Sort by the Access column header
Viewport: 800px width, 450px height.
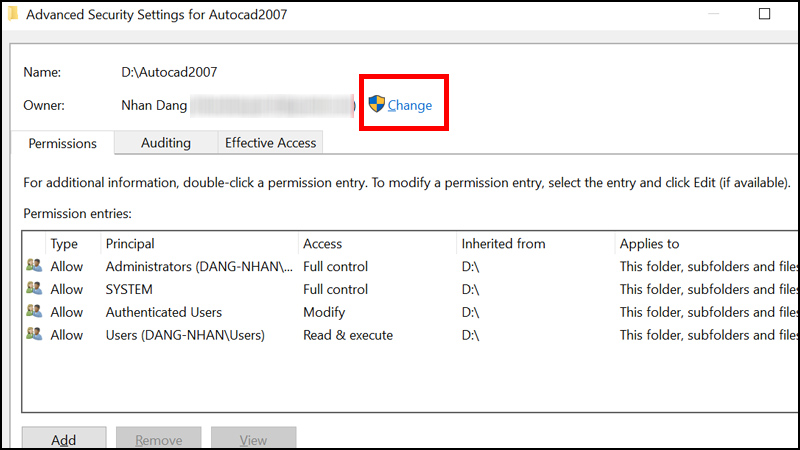378,244
